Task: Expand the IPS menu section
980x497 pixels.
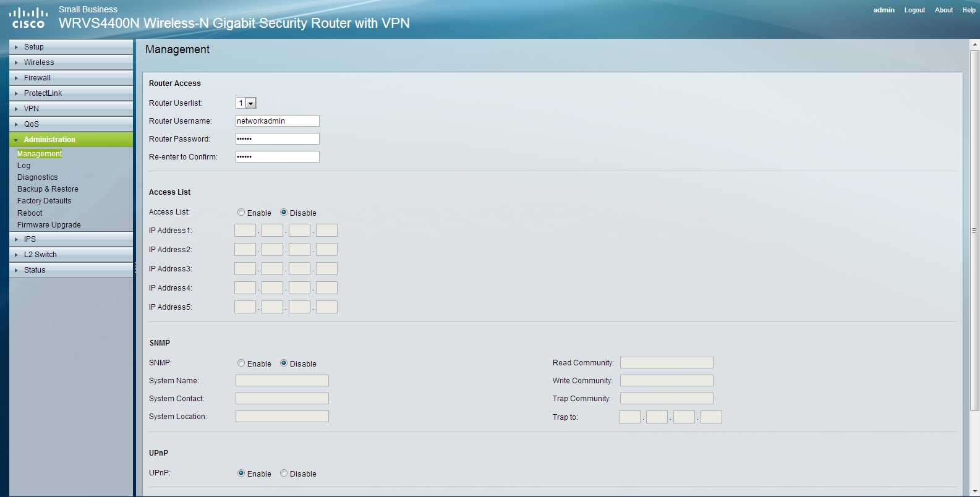Action: (71, 239)
